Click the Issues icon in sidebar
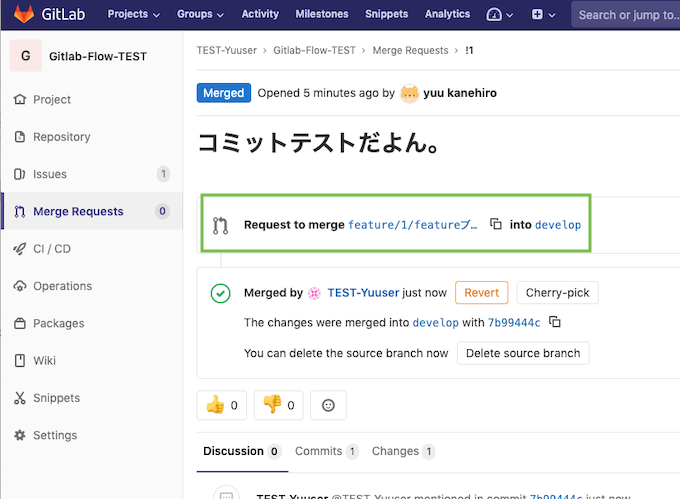The image size is (680, 499). 20,174
